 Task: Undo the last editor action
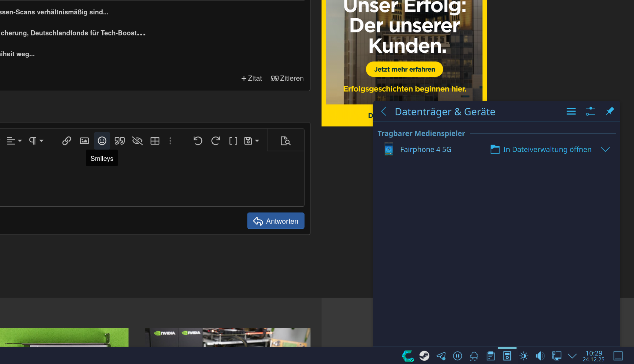198,141
